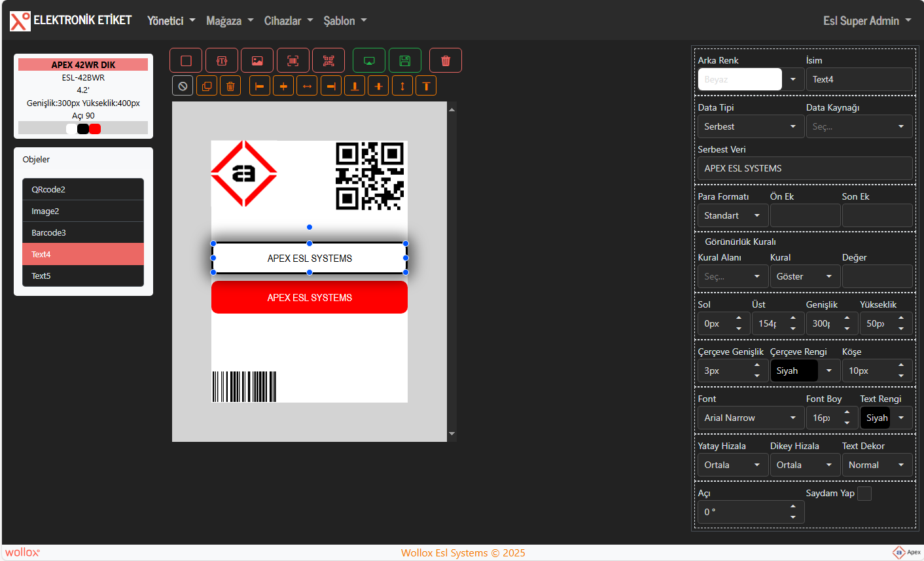Image resolution: width=924 pixels, height=561 pixels.
Task: Increase the Açı angle stepper
Action: pos(793,507)
